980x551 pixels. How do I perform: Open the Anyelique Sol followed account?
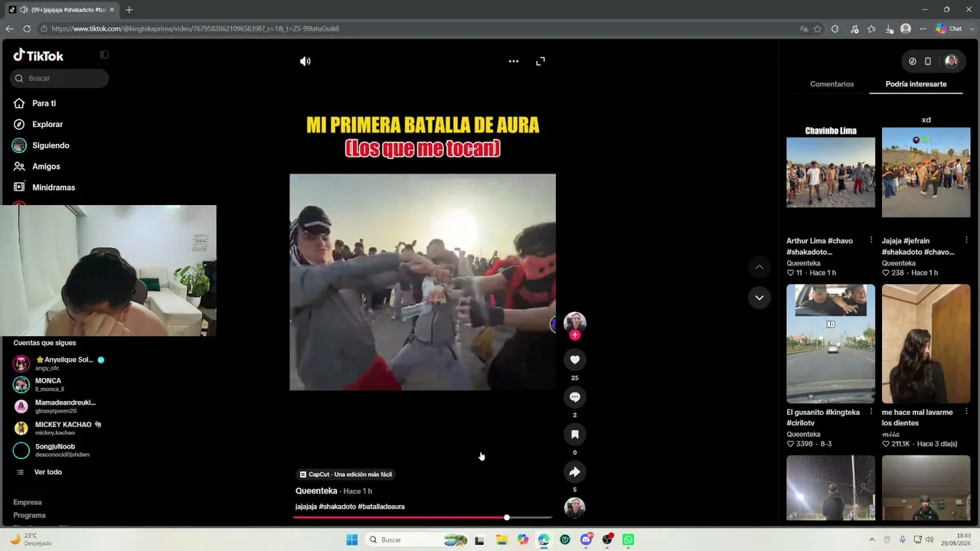click(58, 364)
